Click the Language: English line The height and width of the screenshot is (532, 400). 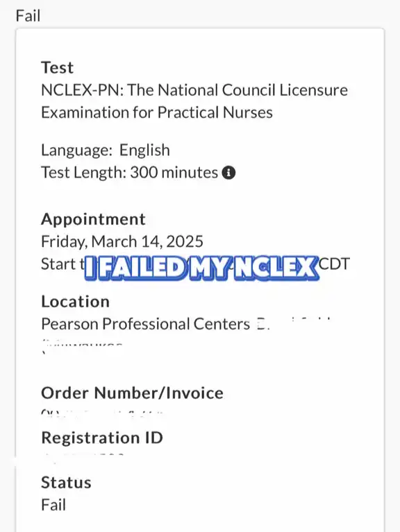106,150
